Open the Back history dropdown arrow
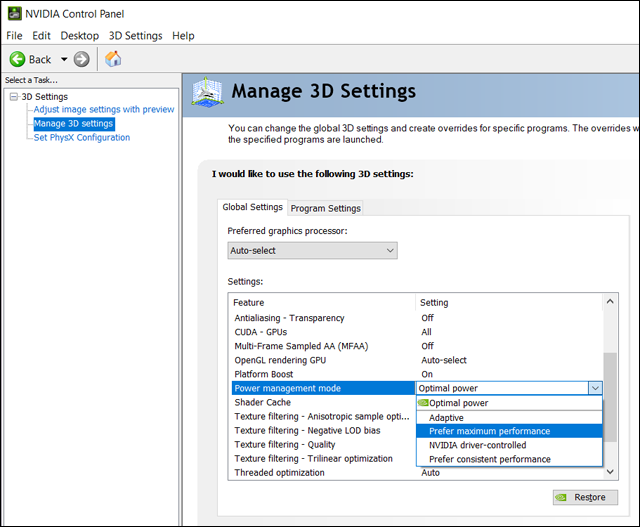This screenshot has height=527, width=640. coord(64,60)
